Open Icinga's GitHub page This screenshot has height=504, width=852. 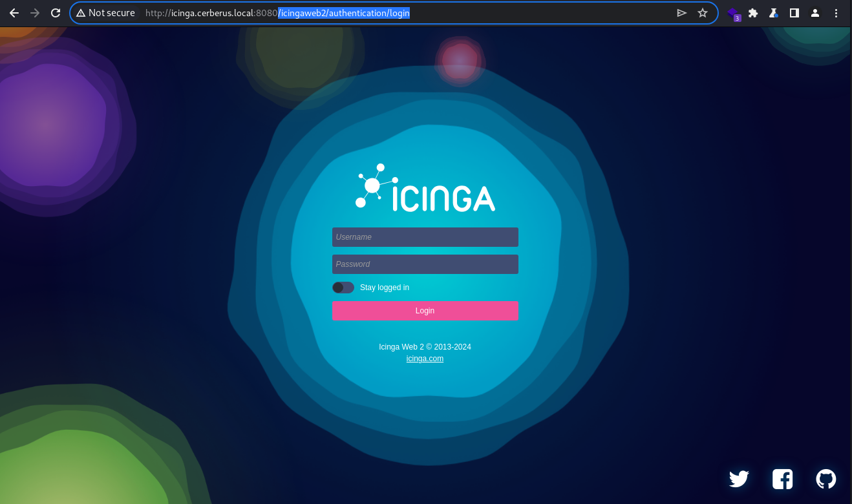click(826, 479)
